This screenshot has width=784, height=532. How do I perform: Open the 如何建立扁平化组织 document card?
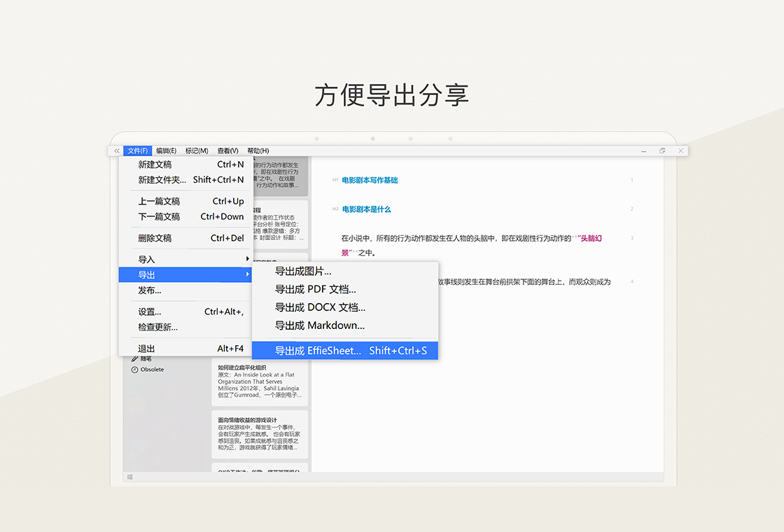(x=260, y=382)
